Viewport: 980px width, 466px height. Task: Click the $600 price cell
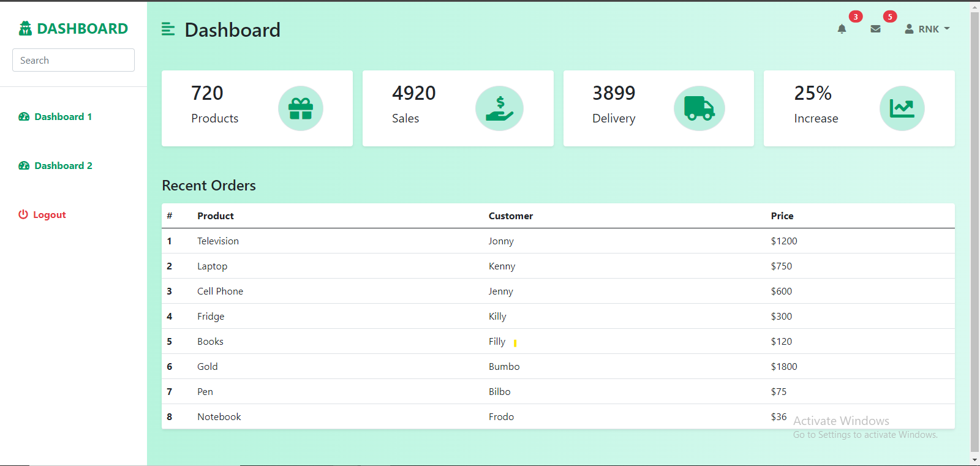[782, 291]
